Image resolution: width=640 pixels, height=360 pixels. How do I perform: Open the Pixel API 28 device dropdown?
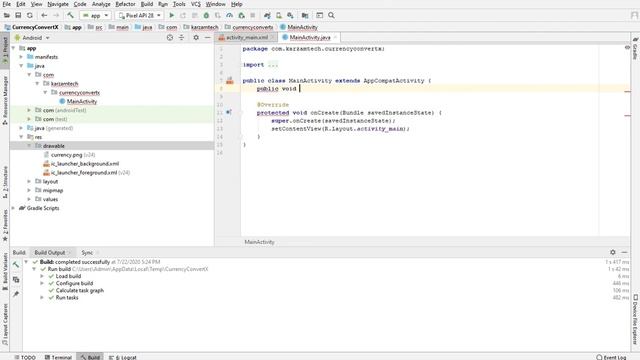(139, 16)
